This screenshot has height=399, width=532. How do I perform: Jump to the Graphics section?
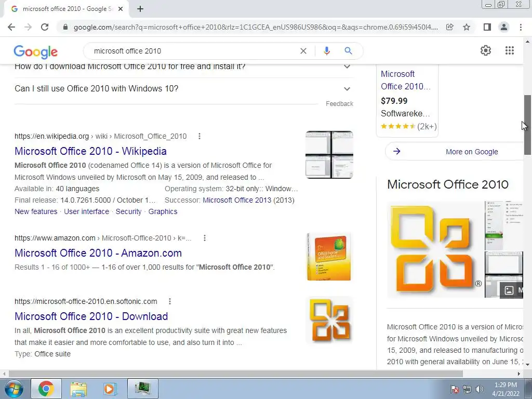pos(163,211)
